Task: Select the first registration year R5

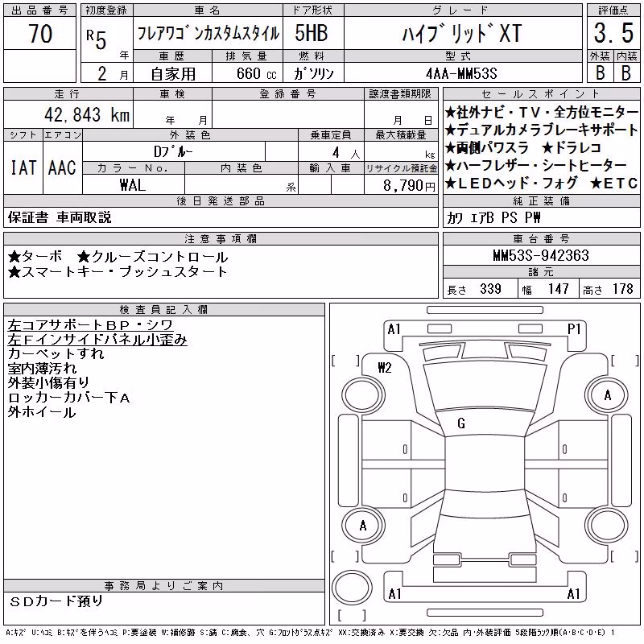Action: pos(97,39)
